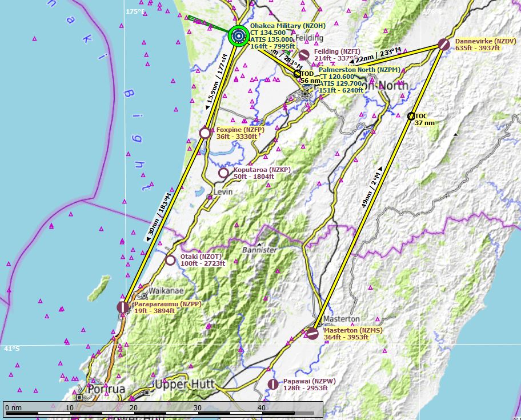Click the Dannevirke (NZDV) airport symbol
The image size is (521, 420).
[443, 44]
